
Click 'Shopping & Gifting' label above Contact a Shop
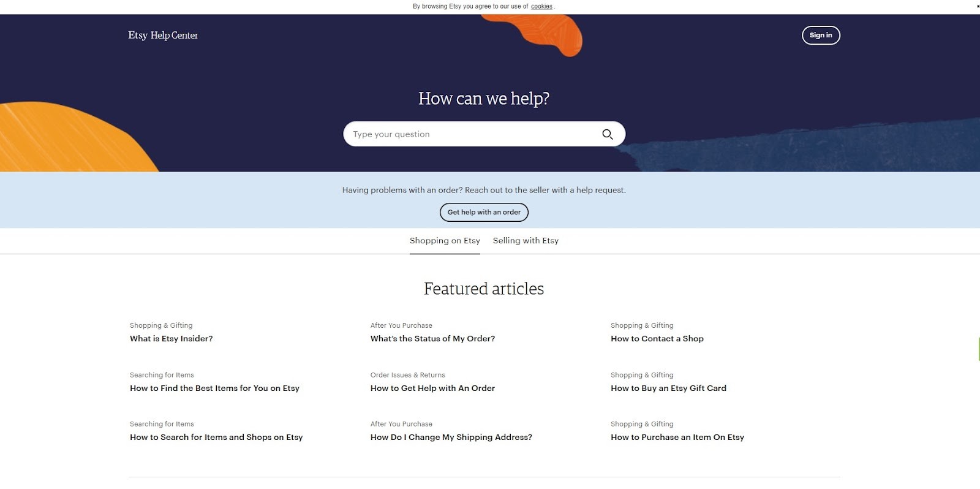(x=642, y=325)
